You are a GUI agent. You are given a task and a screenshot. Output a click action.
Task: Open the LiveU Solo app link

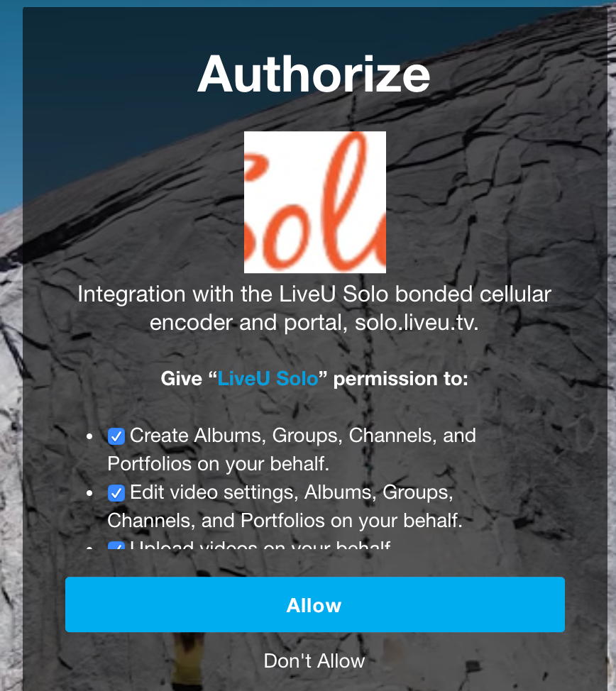268,379
